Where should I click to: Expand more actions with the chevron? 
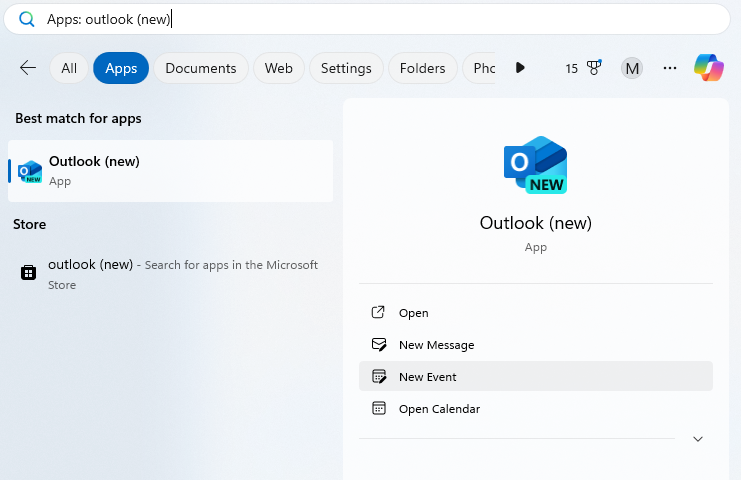pyautogui.click(x=698, y=439)
